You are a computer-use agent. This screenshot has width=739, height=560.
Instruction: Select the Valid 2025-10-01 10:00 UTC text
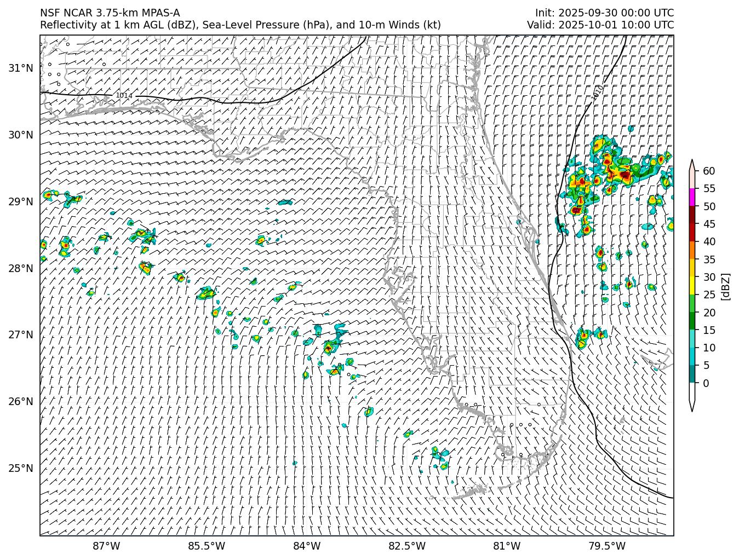600,25
